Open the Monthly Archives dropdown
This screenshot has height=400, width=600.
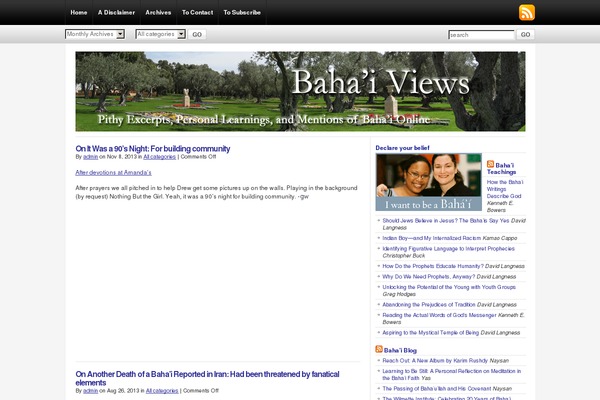[95, 34]
